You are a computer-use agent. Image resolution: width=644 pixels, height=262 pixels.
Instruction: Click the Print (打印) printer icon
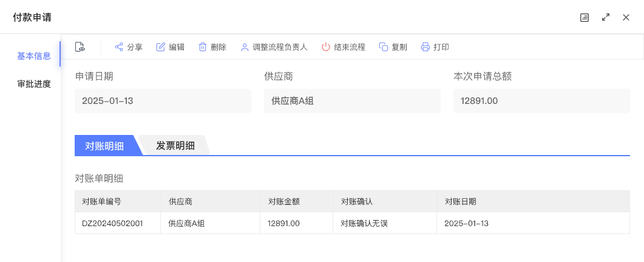425,47
